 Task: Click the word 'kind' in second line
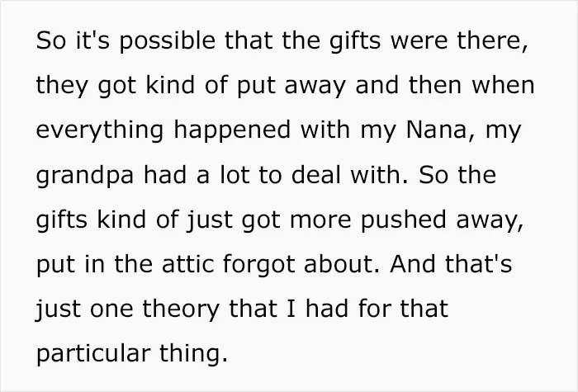170,85
